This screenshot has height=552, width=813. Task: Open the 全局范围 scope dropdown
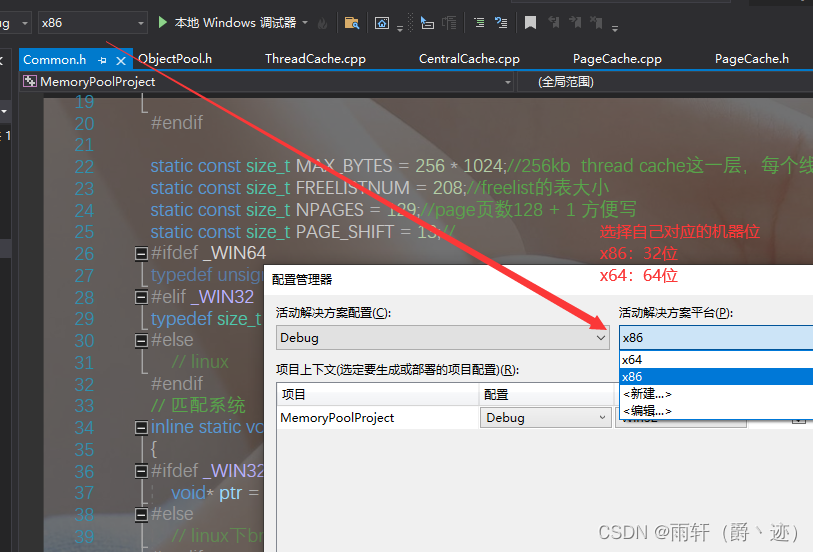click(665, 82)
